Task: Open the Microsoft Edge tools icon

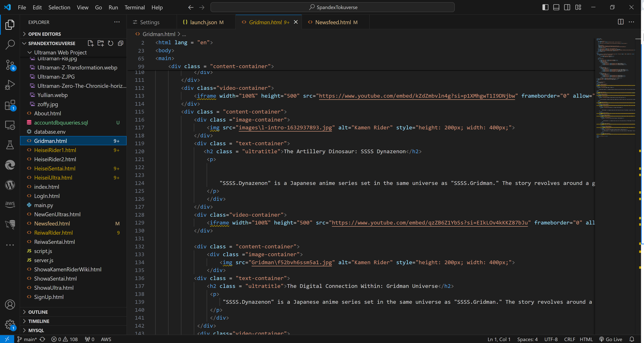Action: click(x=10, y=165)
